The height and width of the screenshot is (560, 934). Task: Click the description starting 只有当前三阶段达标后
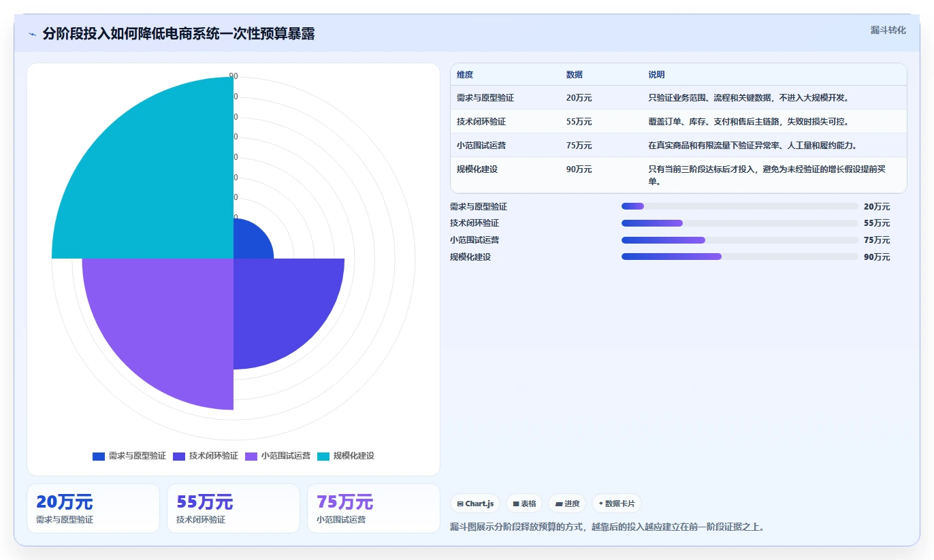pos(769,176)
